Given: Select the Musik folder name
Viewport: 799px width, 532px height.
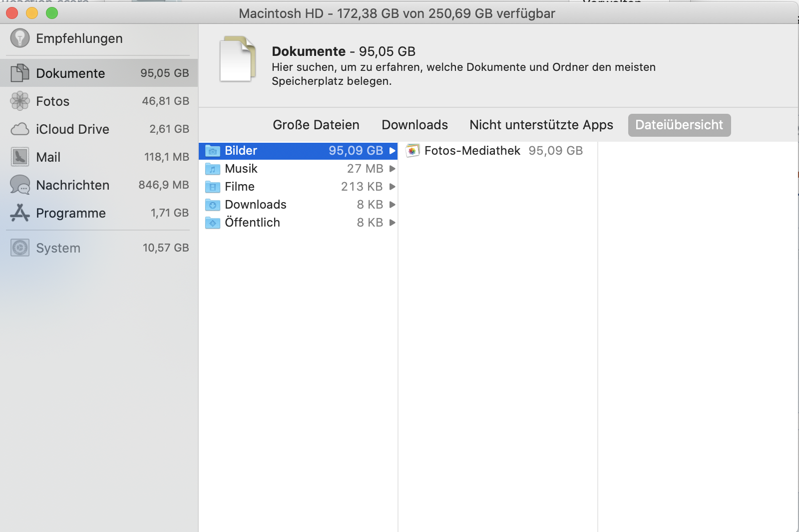Looking at the screenshot, I should click(241, 169).
